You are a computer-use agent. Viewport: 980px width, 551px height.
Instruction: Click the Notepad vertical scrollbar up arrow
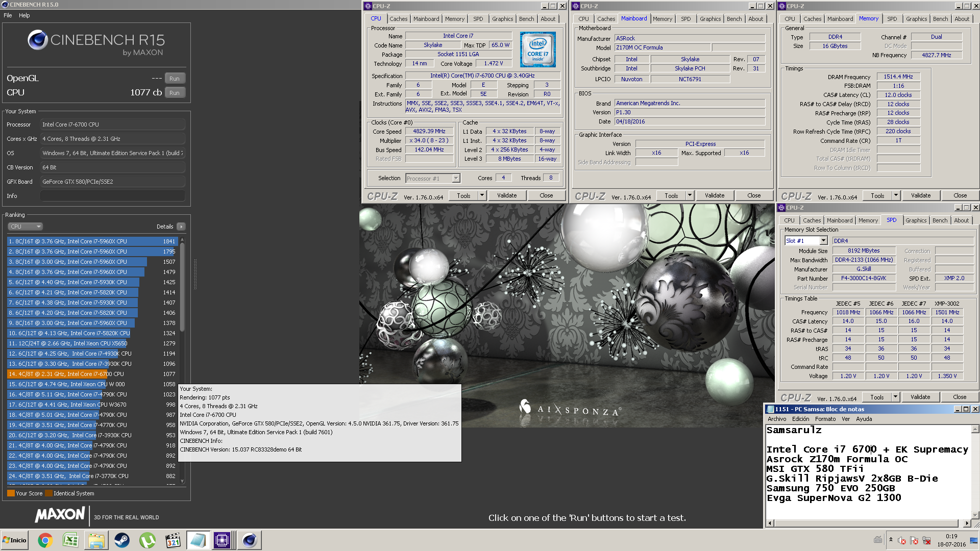975,429
